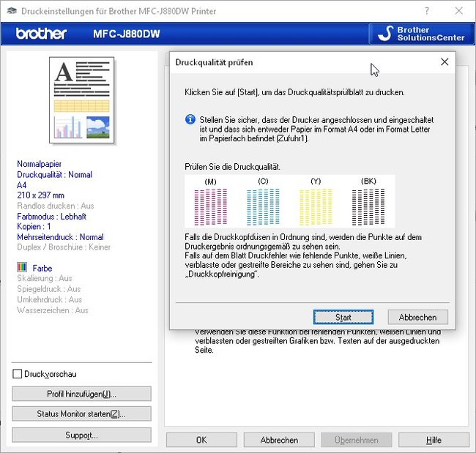This screenshot has width=476, height=453.
Task: Close the Druckeinstellungen window
Action: point(458,11)
